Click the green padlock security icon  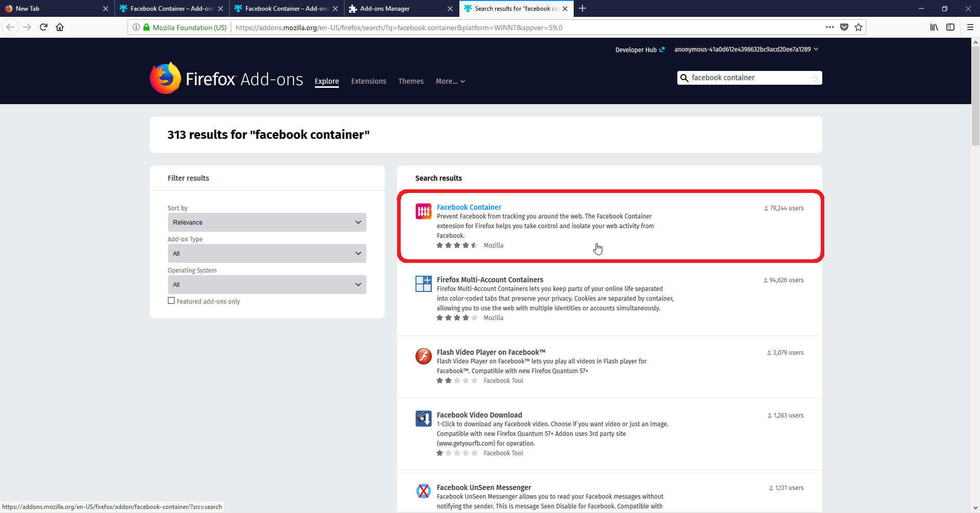[x=146, y=28]
